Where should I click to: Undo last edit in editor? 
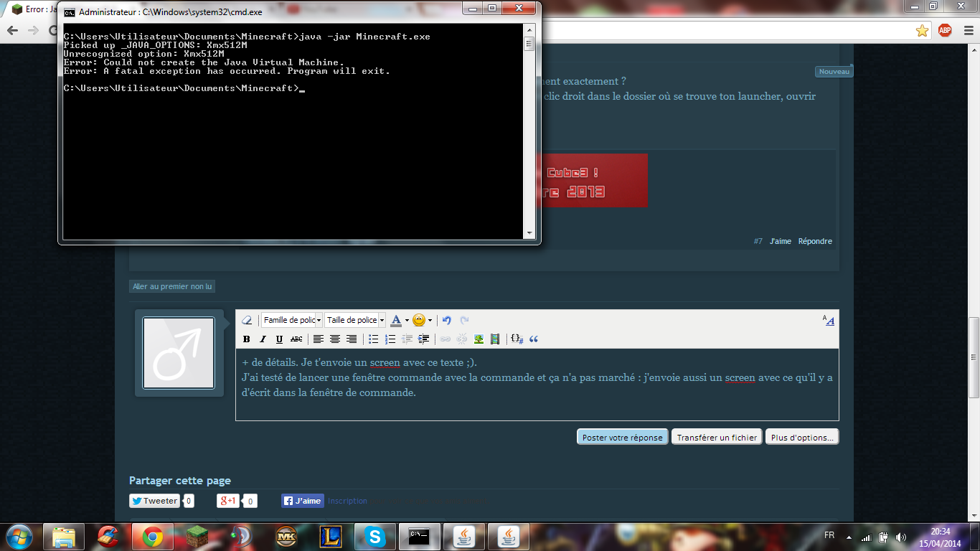pos(446,321)
